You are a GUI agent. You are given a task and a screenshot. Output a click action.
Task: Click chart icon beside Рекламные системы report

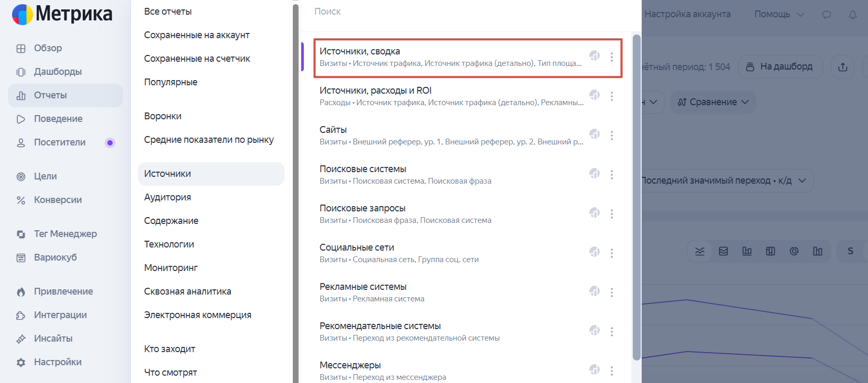(x=595, y=291)
